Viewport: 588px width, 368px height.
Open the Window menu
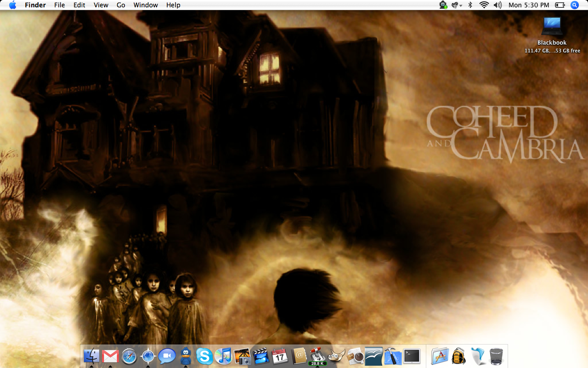pyautogui.click(x=146, y=5)
